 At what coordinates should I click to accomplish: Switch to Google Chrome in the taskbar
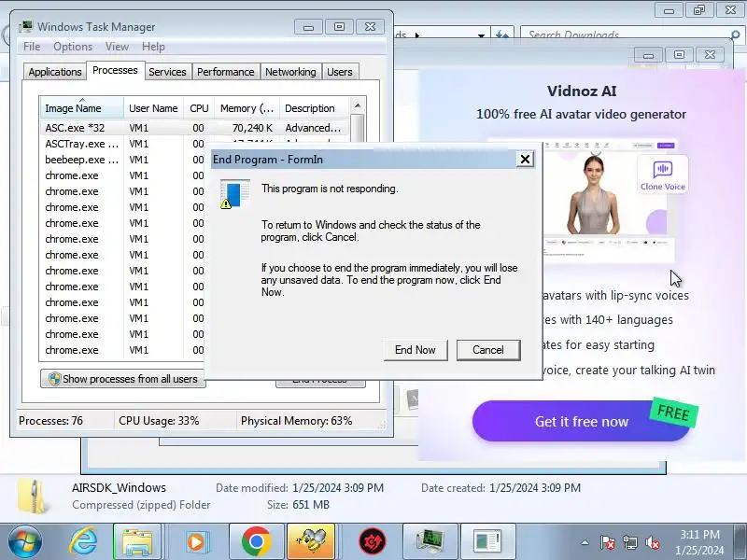point(256,541)
